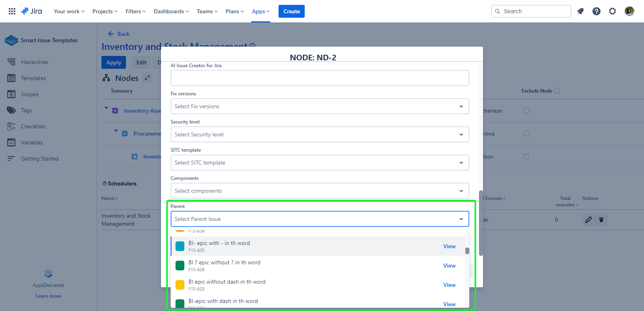Open the Select Fix versions dropdown
Image resolution: width=644 pixels, height=311 pixels.
320,106
